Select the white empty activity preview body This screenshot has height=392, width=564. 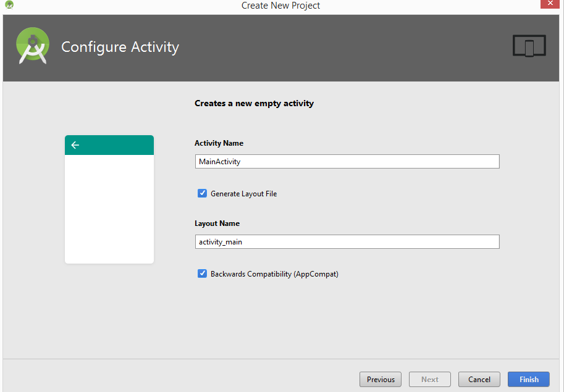[x=109, y=209]
